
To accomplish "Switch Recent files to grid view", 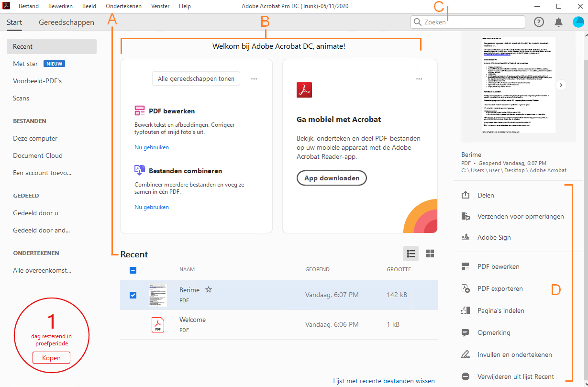I will coord(430,254).
